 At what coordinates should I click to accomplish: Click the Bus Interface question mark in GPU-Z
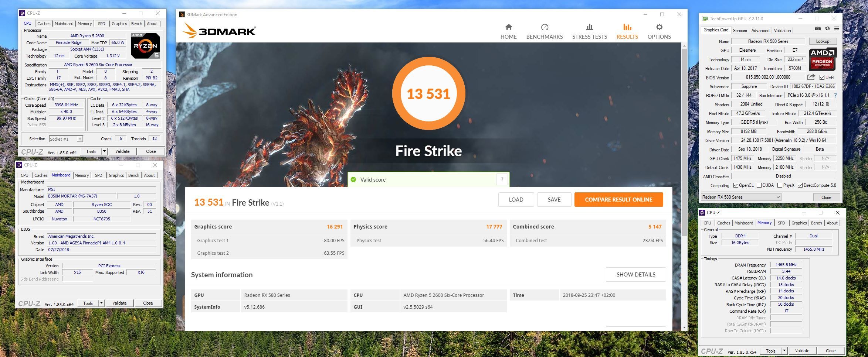835,95
